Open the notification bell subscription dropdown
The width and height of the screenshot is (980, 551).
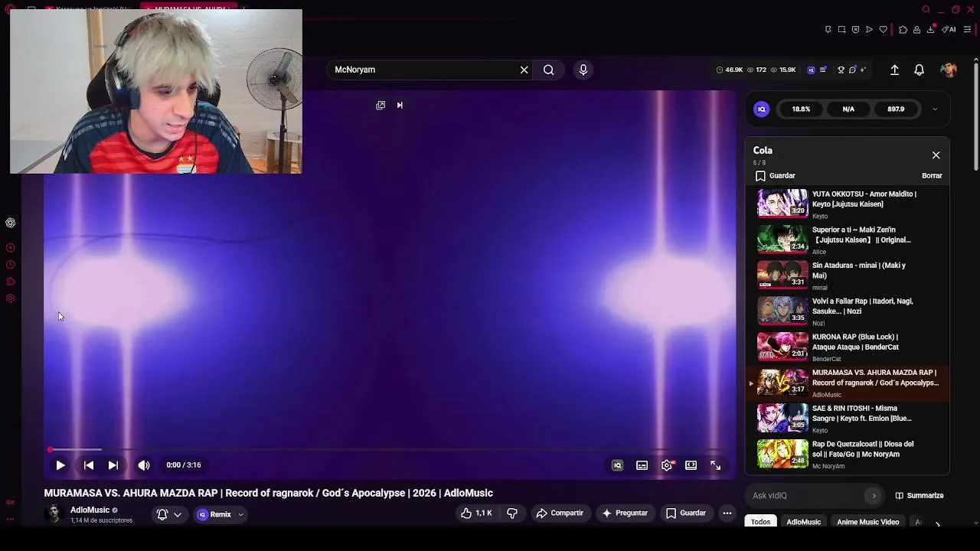click(169, 515)
